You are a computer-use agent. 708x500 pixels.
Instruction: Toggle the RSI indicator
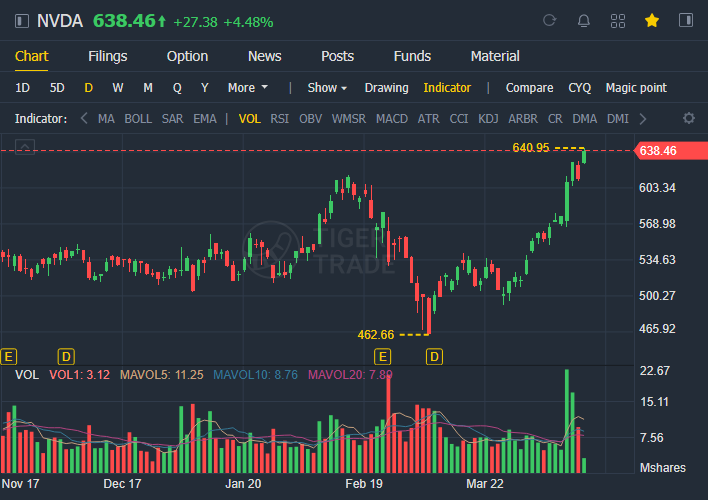(x=279, y=119)
